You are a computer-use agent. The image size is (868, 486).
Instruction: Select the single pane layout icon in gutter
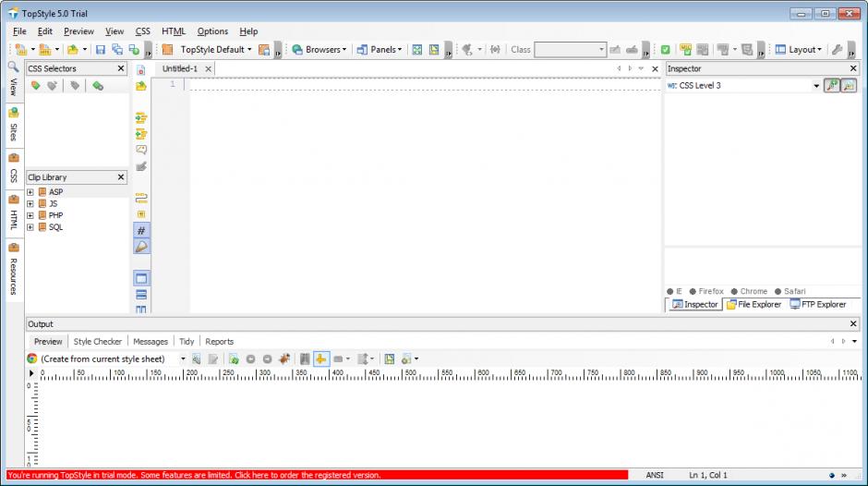click(141, 278)
